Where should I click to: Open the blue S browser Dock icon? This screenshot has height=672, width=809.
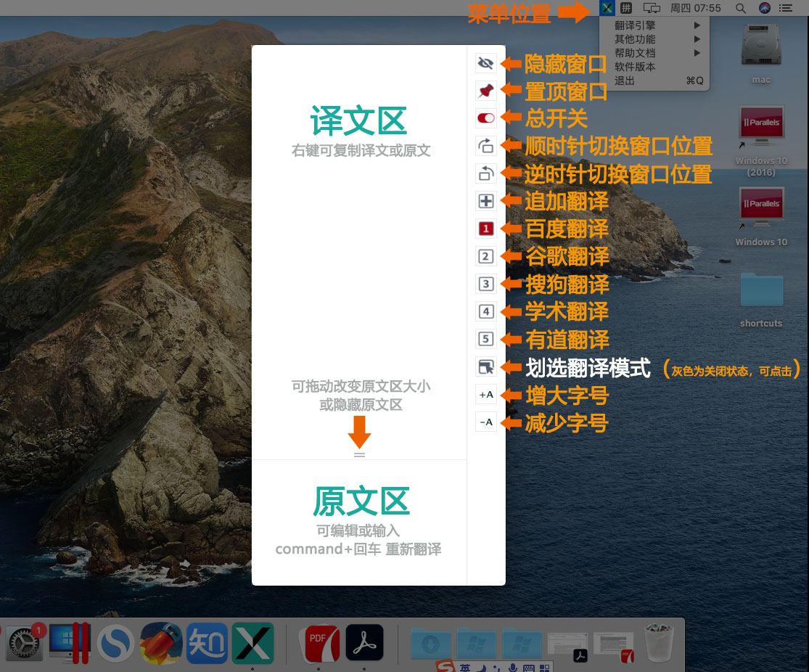coord(115,644)
